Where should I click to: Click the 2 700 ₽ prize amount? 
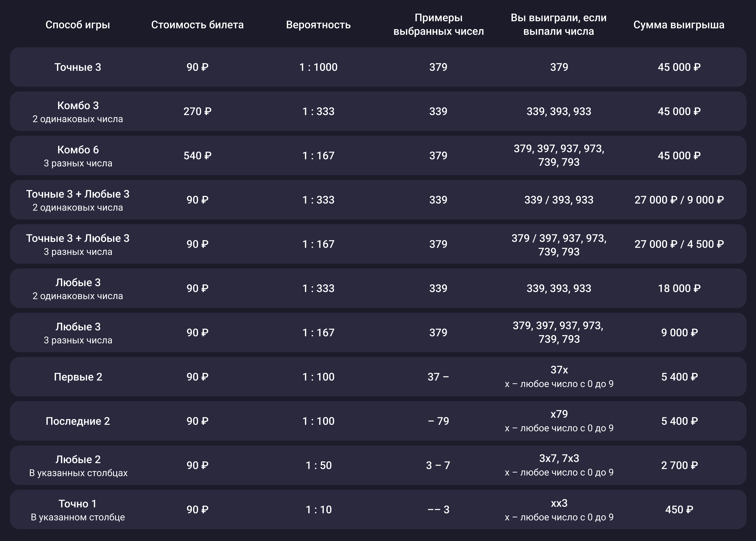click(679, 465)
